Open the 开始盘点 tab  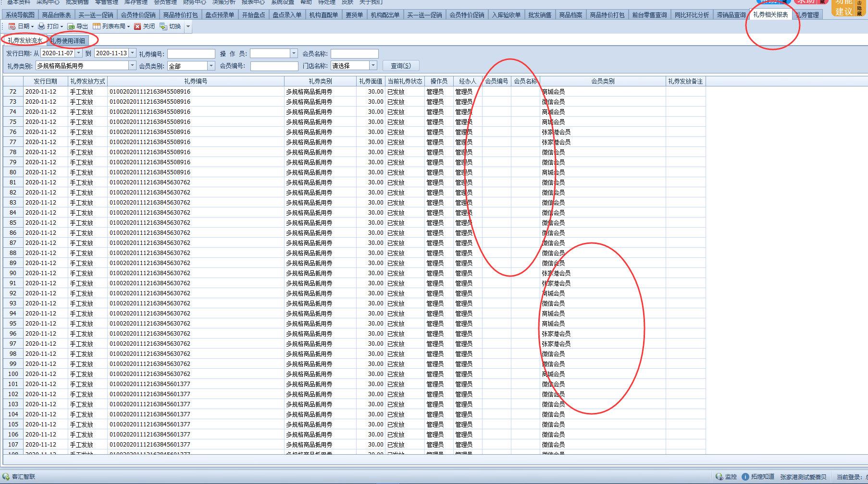(253, 15)
